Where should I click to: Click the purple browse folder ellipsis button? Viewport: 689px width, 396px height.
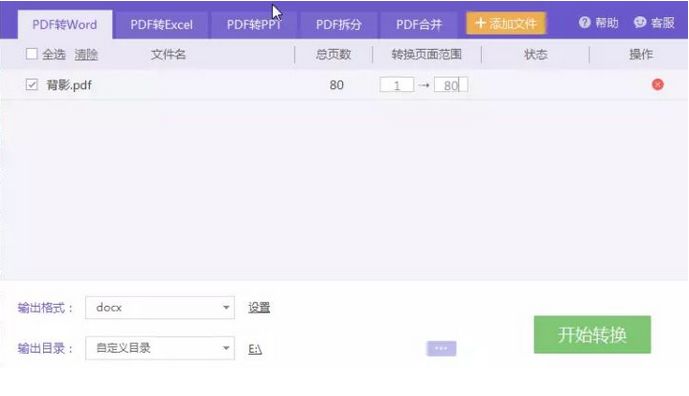[441, 349]
